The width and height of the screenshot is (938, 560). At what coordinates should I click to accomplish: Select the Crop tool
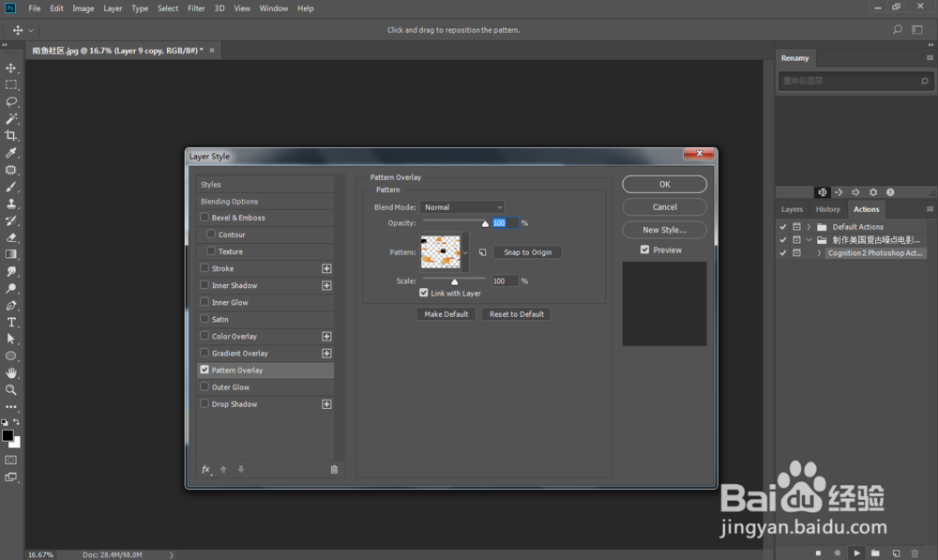10,136
